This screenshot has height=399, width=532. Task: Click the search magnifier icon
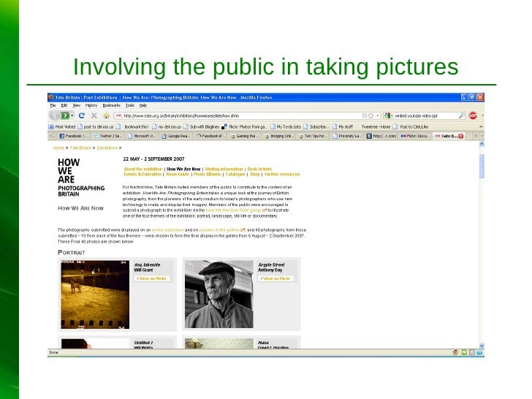tap(461, 115)
